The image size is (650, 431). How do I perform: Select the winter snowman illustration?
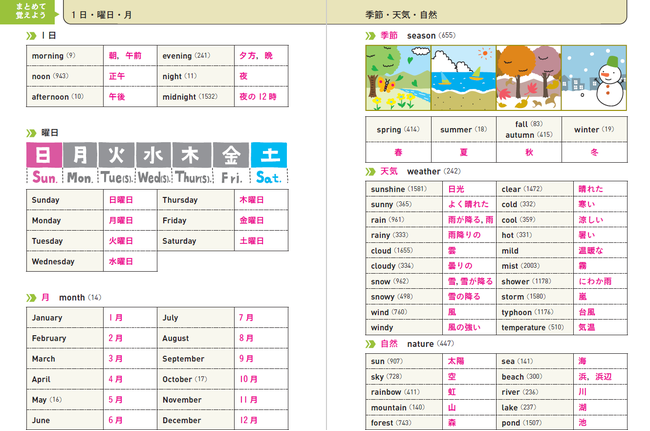coord(594,78)
